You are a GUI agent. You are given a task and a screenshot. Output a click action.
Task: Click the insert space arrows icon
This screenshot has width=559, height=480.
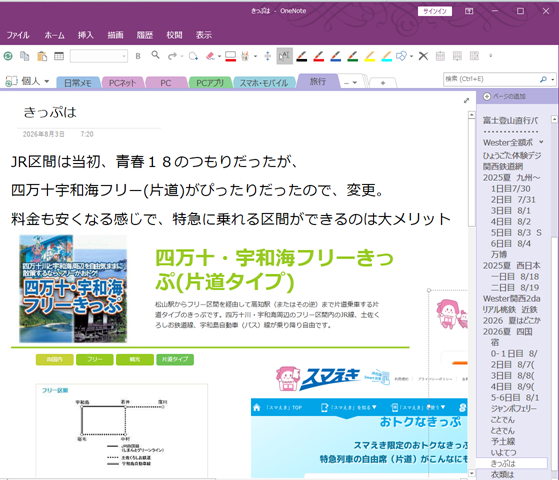click(x=267, y=56)
